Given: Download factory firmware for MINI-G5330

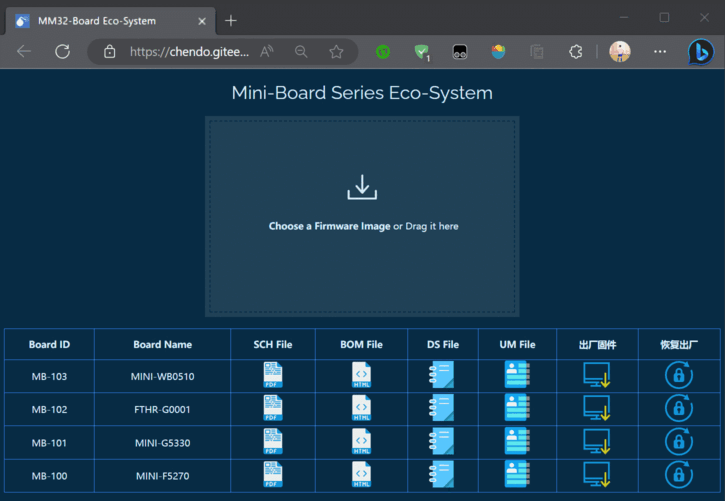Looking at the screenshot, I should (597, 441).
